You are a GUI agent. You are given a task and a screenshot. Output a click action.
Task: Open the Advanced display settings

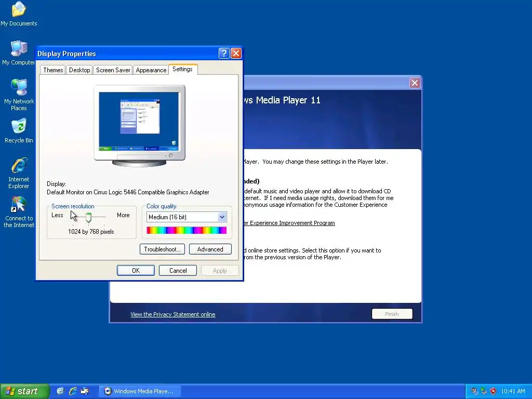point(210,249)
